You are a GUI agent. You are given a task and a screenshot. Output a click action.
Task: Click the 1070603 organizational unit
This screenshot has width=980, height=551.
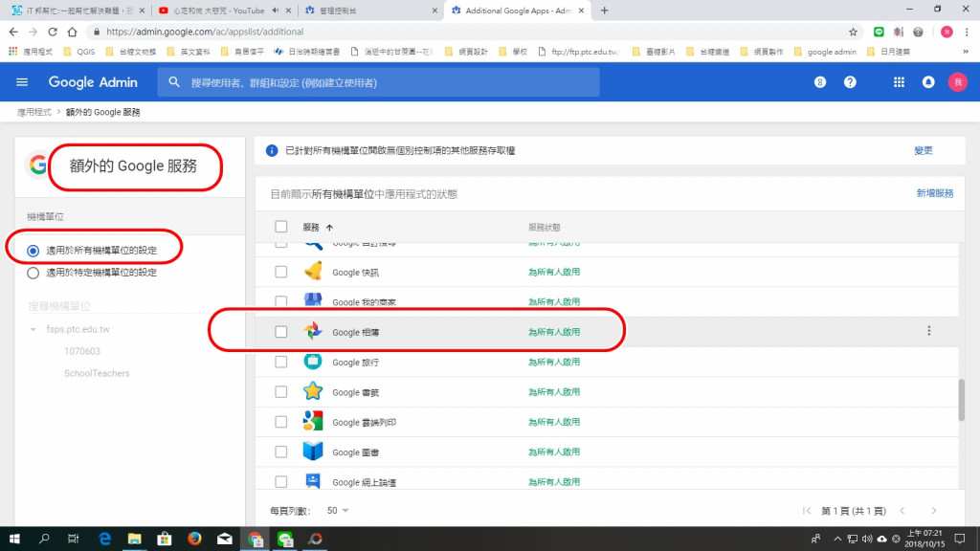point(82,351)
